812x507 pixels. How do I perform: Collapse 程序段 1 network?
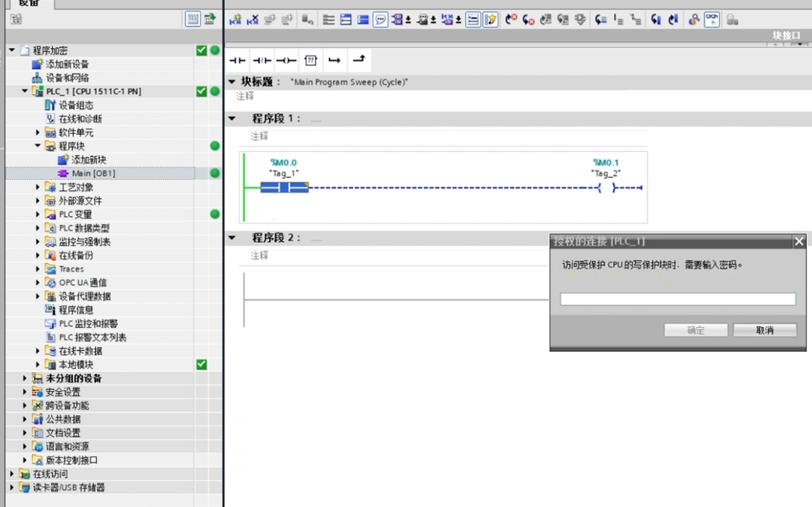(x=232, y=119)
